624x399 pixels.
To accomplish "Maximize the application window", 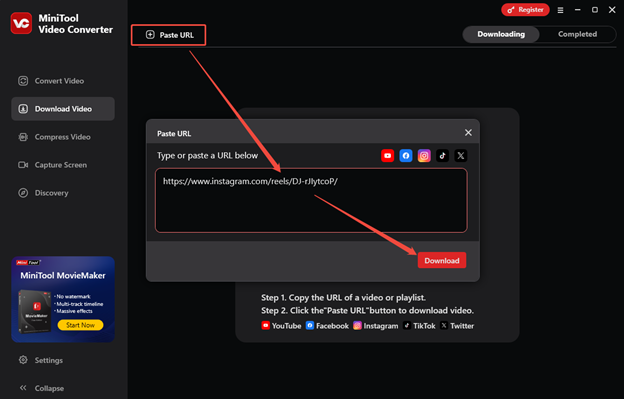I will [595, 10].
